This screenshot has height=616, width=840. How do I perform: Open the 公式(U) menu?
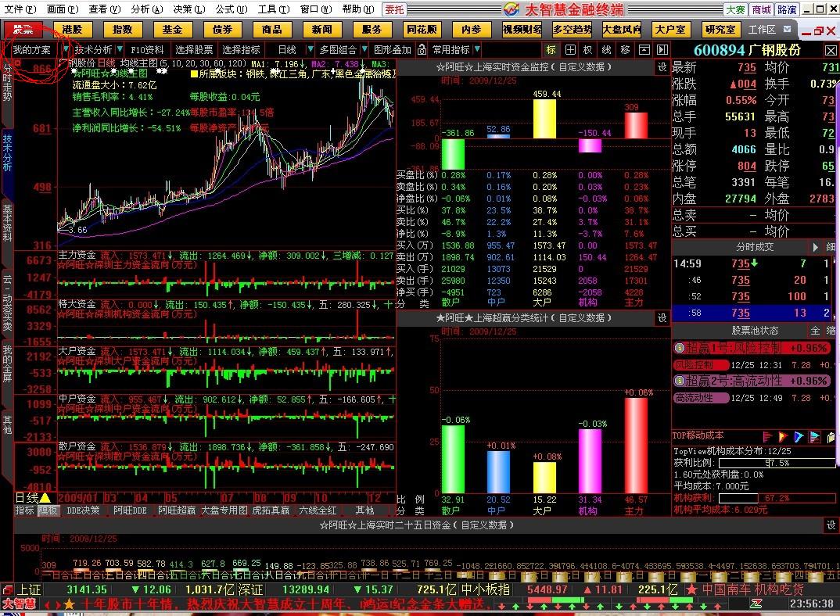coord(231,9)
